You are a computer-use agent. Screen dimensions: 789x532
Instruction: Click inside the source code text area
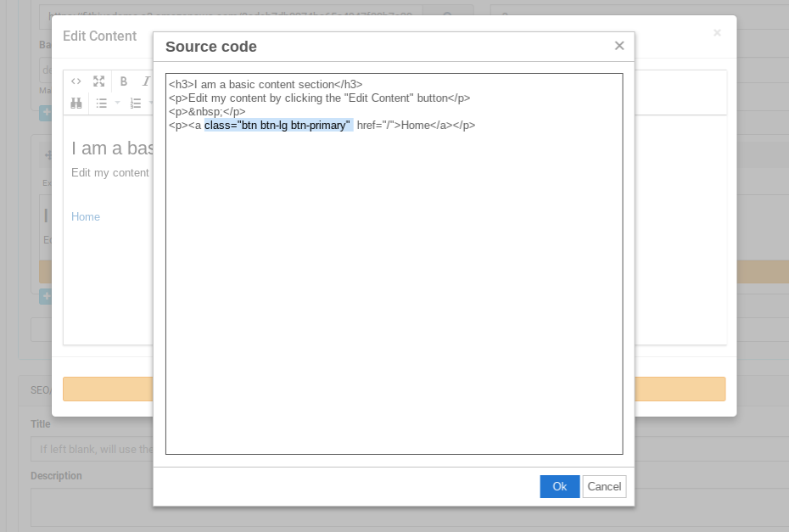394,297
